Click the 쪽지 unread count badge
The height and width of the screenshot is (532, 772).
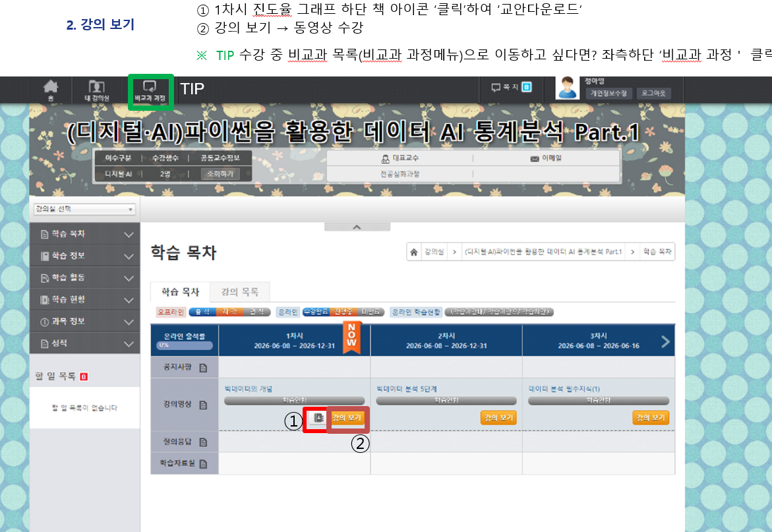pyautogui.click(x=526, y=87)
